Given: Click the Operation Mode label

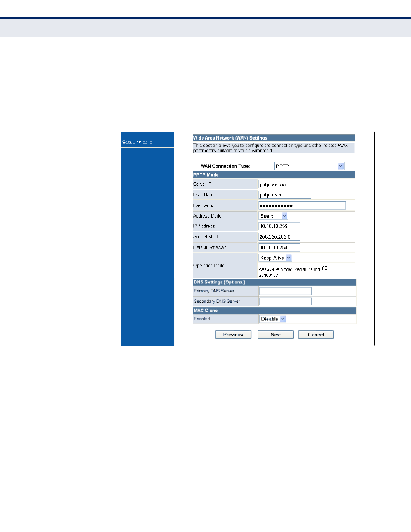Looking at the screenshot, I should pos(209,266).
